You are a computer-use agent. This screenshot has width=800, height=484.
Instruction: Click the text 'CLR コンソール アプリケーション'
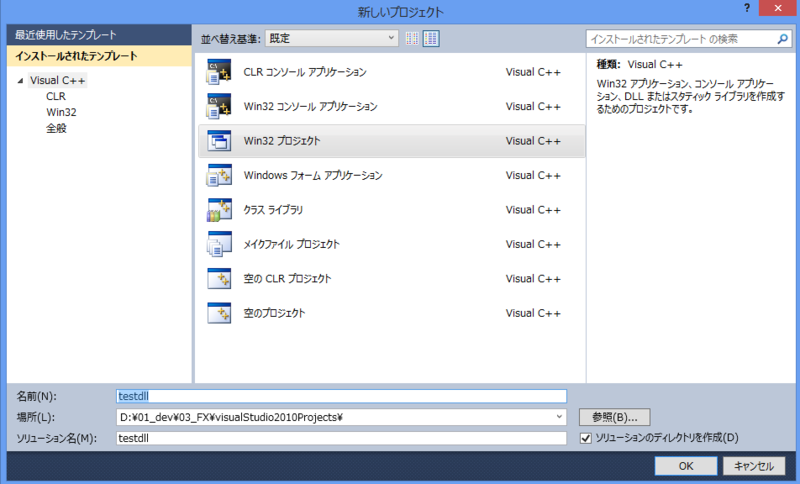point(305,72)
